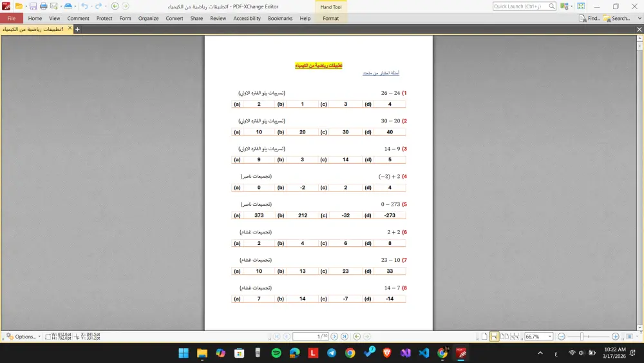Click the status bar green Previous View arrow

tap(357, 337)
